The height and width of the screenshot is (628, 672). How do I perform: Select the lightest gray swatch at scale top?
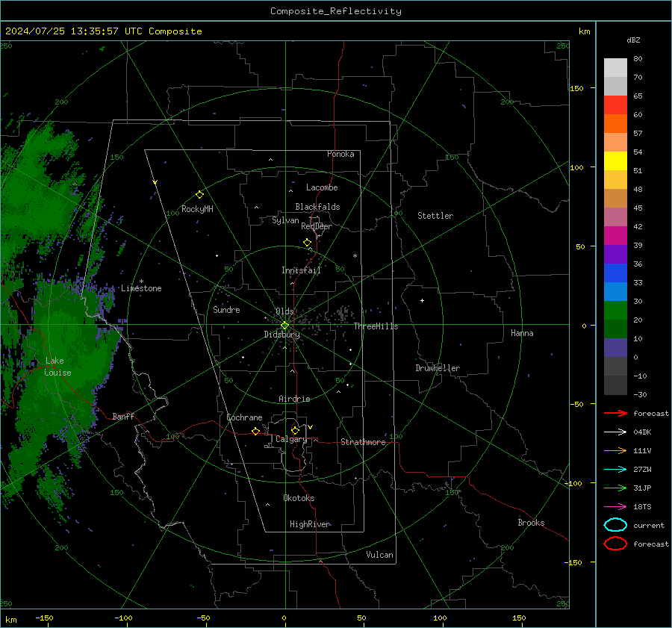point(615,67)
